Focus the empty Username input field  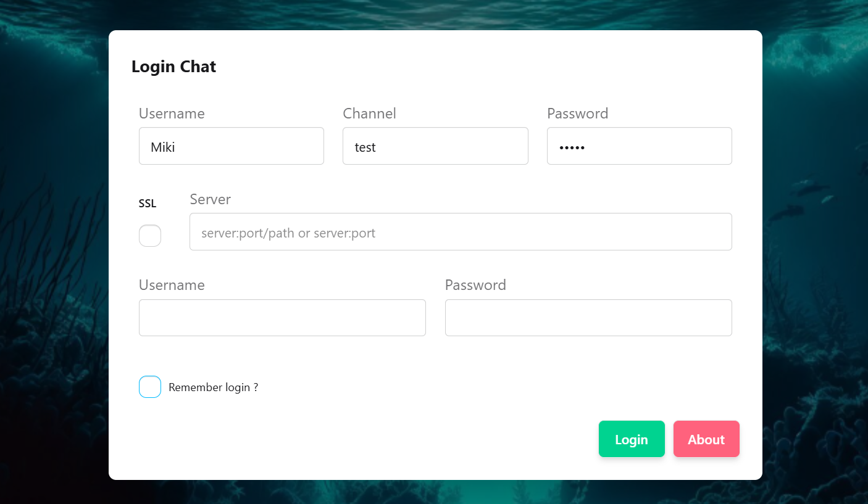point(282,318)
